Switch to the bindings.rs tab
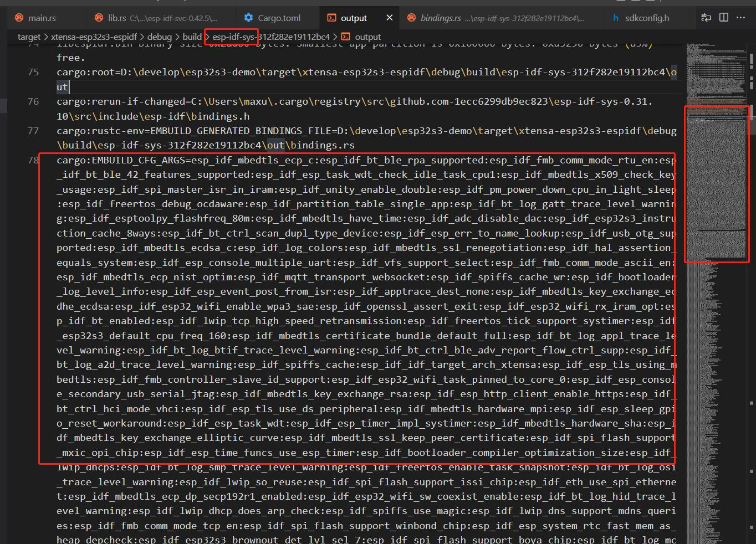This screenshot has height=544, width=756. [x=441, y=18]
